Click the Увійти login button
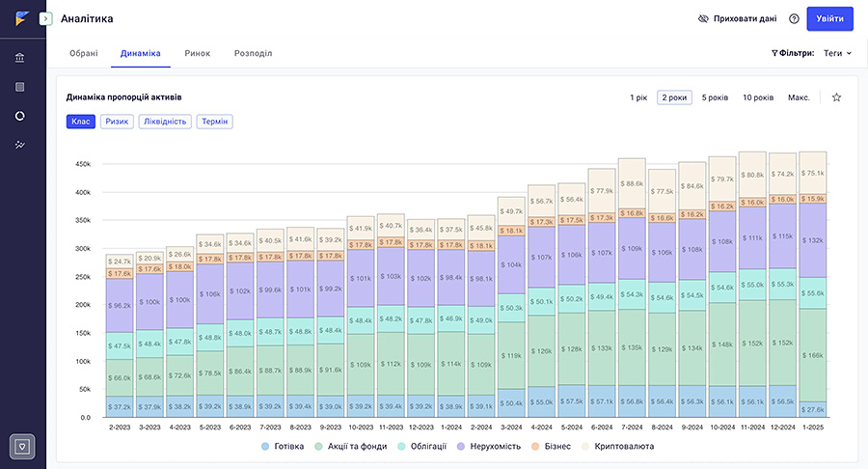This screenshot has height=469, width=868. tap(829, 19)
